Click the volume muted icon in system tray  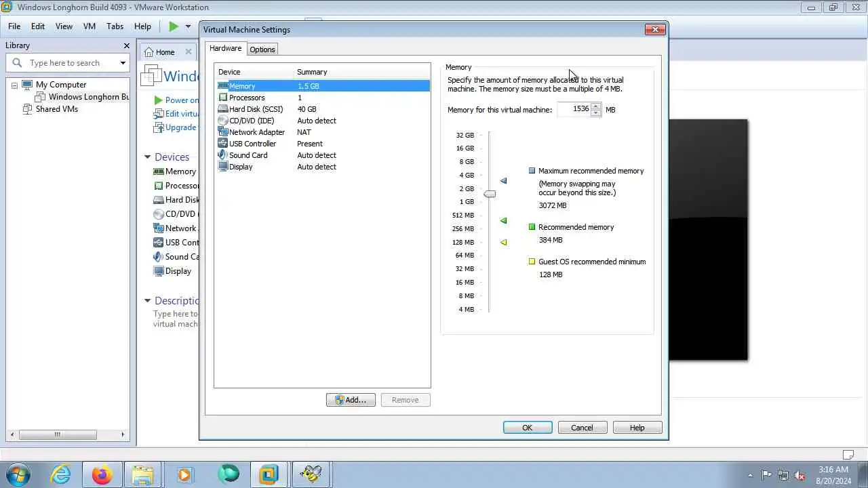pos(800,475)
